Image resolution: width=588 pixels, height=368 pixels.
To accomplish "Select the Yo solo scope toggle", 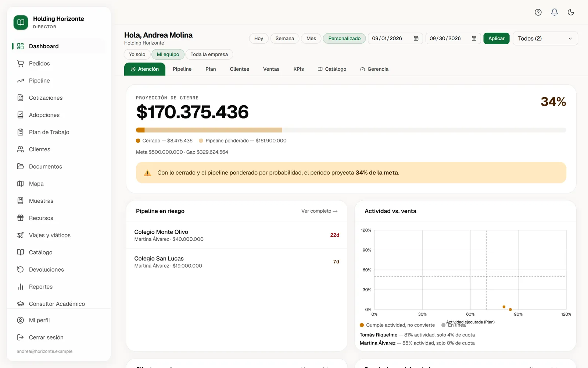I will tap(137, 54).
